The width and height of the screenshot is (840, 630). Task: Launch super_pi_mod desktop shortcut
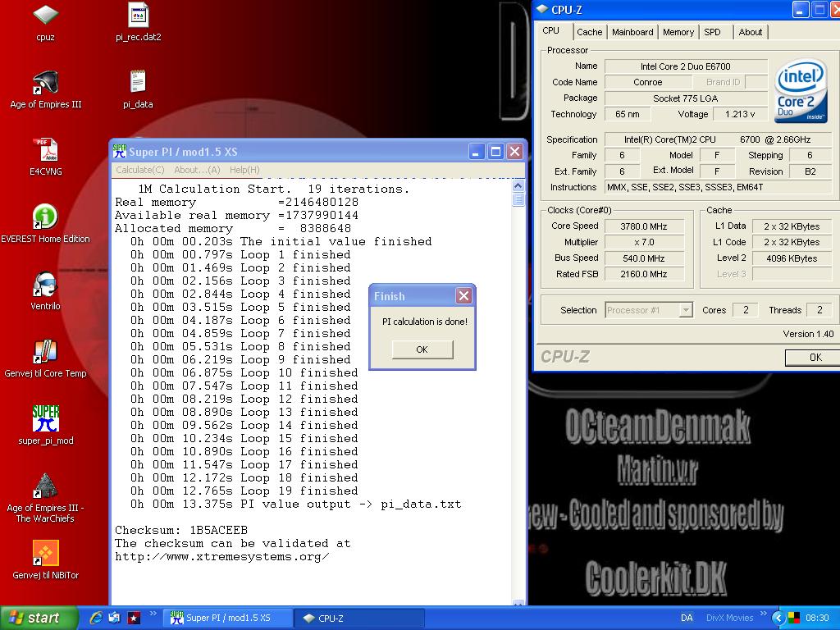[46, 426]
